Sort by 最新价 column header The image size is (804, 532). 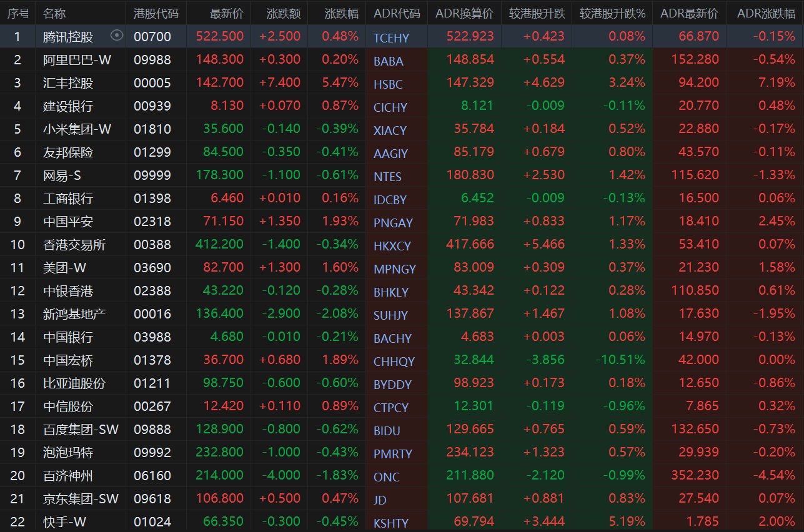pyautogui.click(x=227, y=13)
